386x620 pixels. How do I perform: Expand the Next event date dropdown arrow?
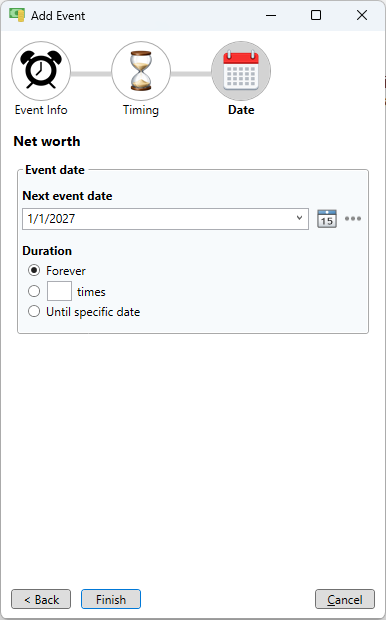pos(299,218)
